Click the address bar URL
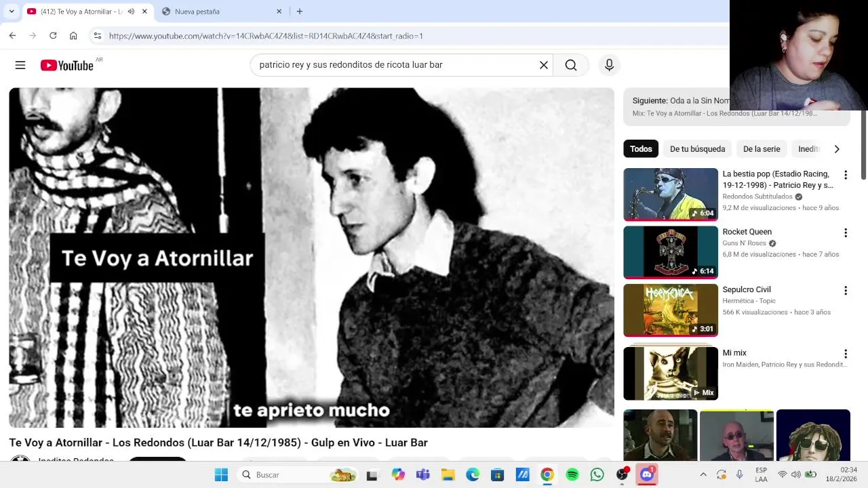 [x=265, y=36]
